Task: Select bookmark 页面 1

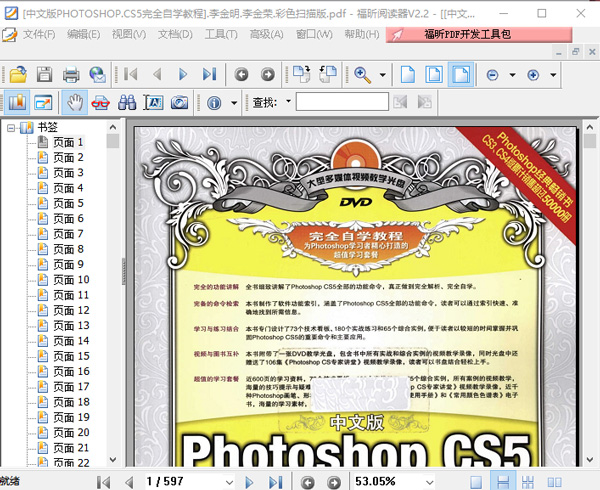Action: point(68,142)
